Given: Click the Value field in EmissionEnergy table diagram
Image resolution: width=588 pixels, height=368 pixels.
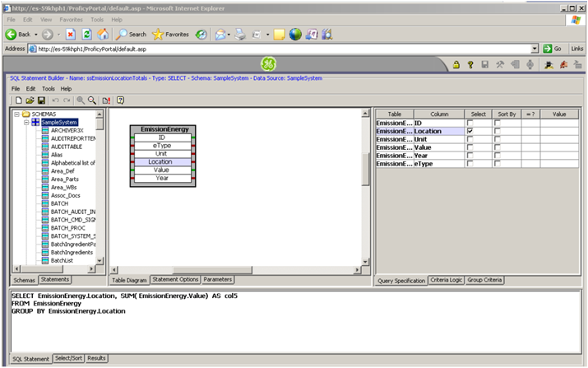Looking at the screenshot, I should pyautogui.click(x=162, y=170).
